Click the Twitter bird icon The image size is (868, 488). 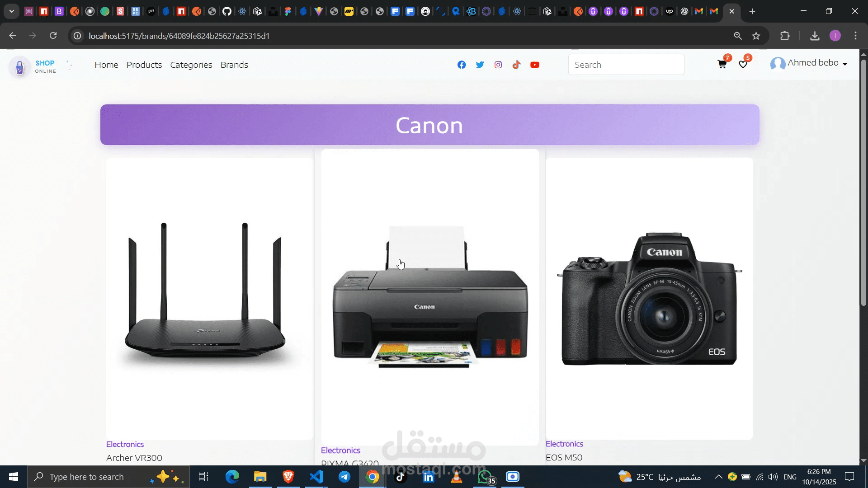click(480, 65)
